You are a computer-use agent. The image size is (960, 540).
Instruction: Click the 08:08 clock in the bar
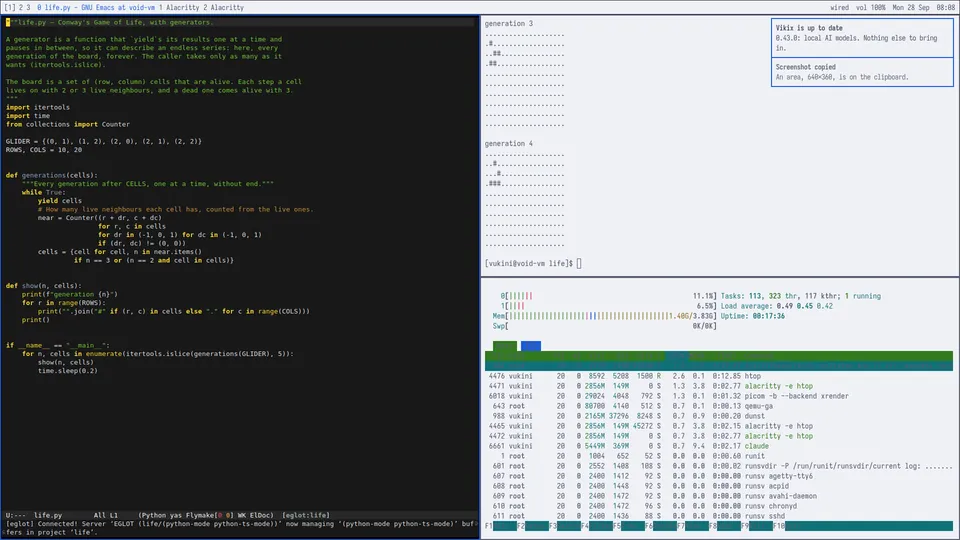coord(946,7)
